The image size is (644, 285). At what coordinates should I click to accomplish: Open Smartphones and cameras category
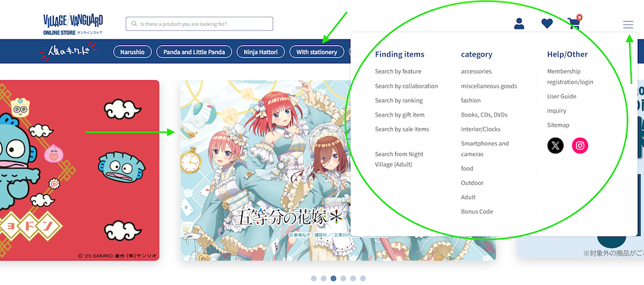(485, 149)
